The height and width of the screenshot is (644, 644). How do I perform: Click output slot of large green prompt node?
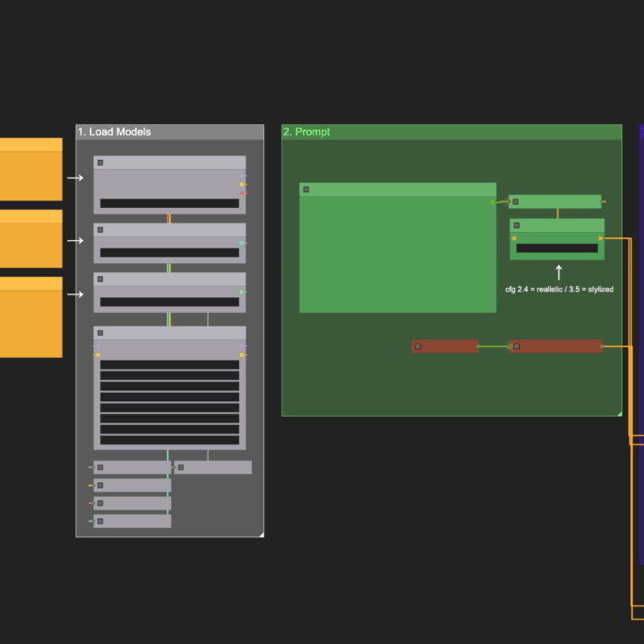(x=492, y=202)
